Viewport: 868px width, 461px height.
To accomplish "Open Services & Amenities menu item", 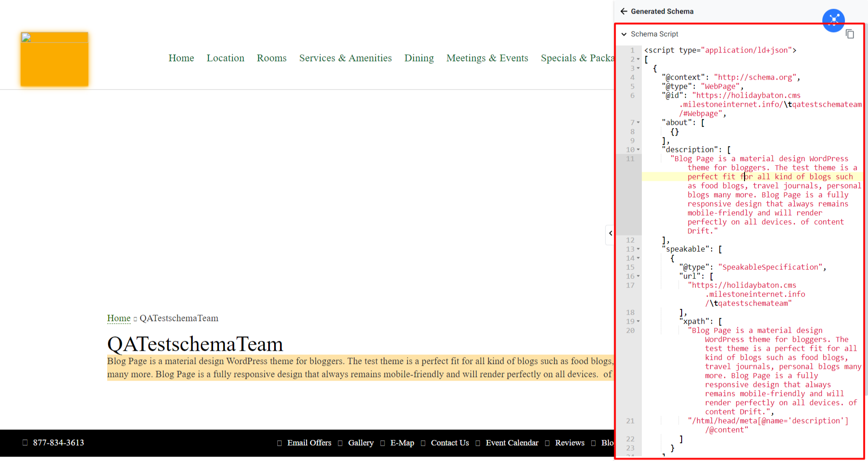I will (x=346, y=58).
